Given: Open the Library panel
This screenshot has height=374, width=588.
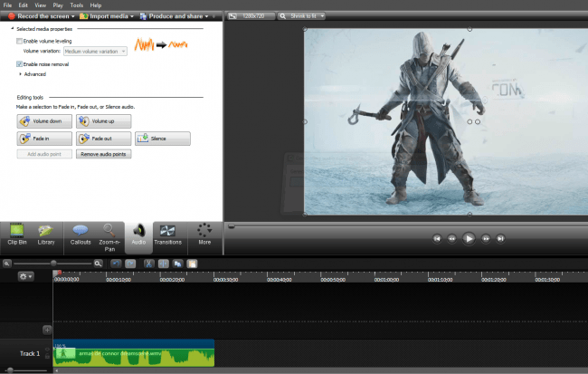Looking at the screenshot, I should [46, 235].
